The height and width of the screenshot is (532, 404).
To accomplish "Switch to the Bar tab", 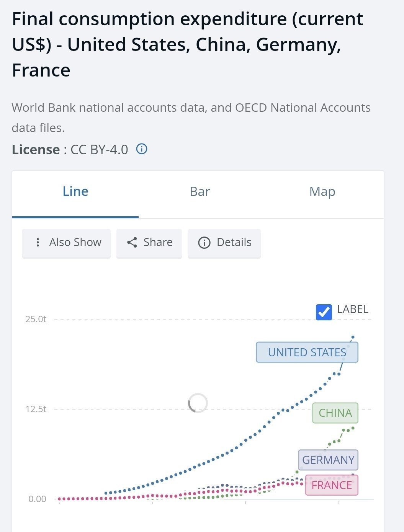I will coord(200,191).
